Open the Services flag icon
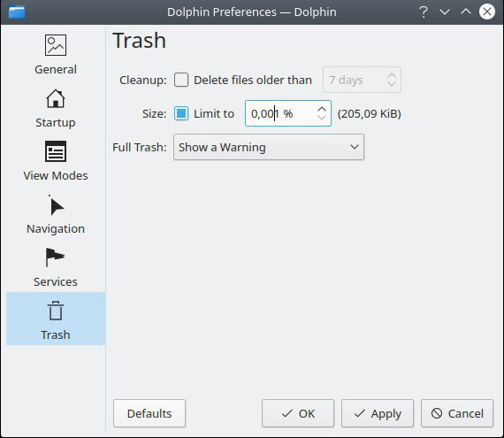Viewport: 504px width, 438px height. 56,257
